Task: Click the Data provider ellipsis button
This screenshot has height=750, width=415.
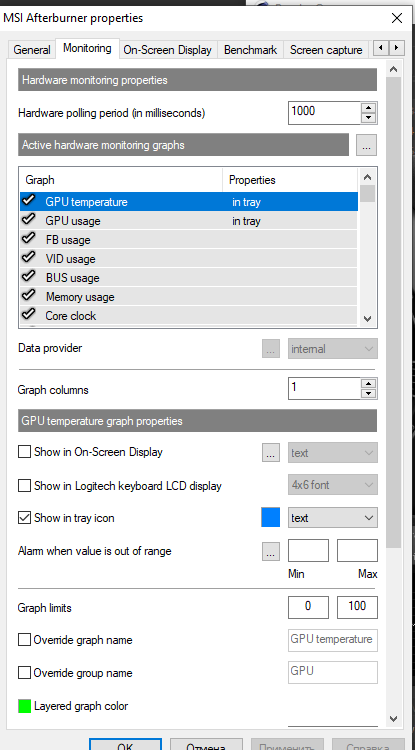Action: (271, 349)
